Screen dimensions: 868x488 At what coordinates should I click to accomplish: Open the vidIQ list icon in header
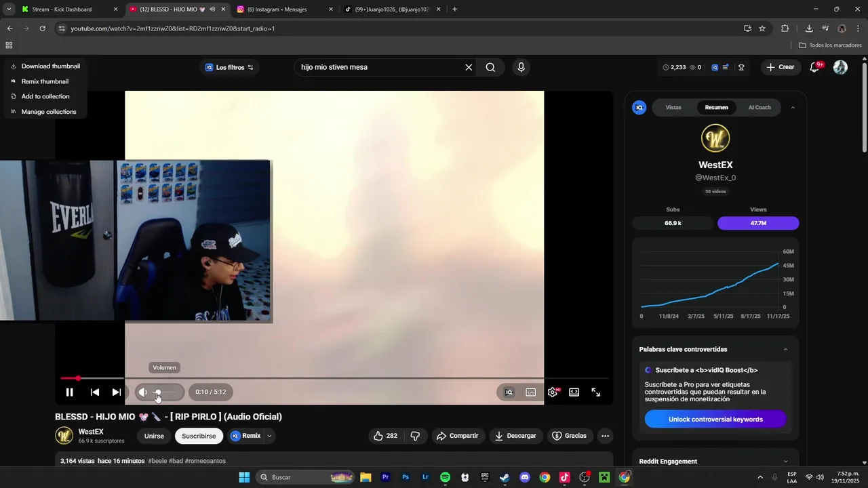(x=726, y=67)
